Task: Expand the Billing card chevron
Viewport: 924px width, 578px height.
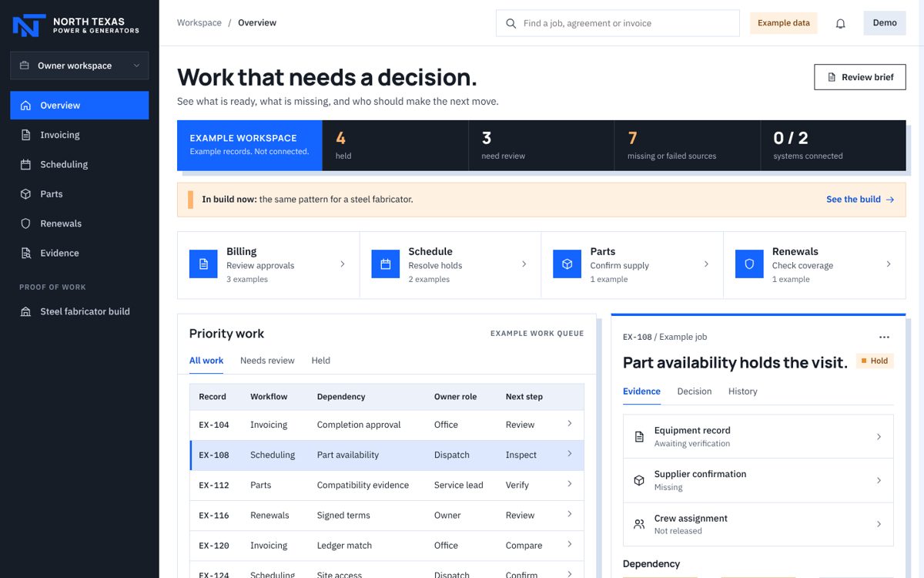Action: pos(343,264)
